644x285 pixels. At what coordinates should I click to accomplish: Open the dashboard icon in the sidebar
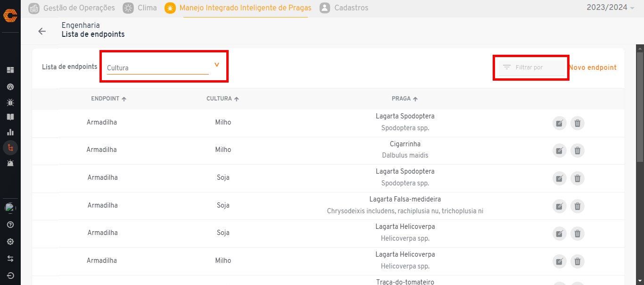point(10,70)
